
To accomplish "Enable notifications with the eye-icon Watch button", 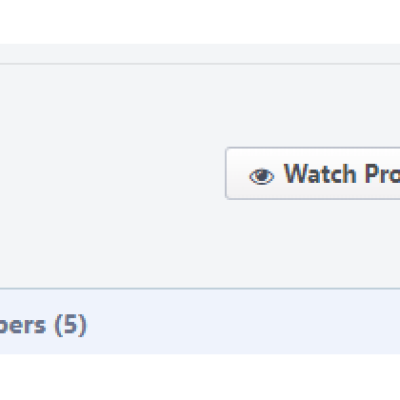I will (x=313, y=173).
